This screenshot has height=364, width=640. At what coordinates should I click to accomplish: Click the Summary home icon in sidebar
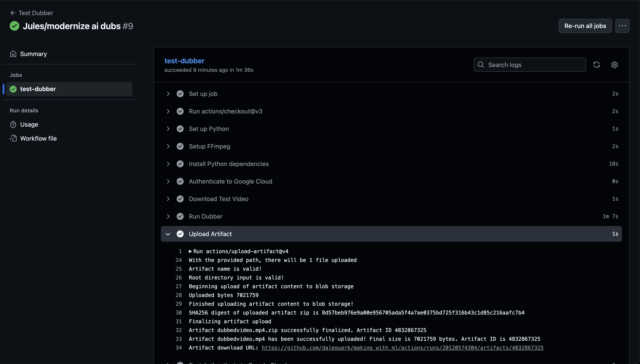tap(13, 54)
